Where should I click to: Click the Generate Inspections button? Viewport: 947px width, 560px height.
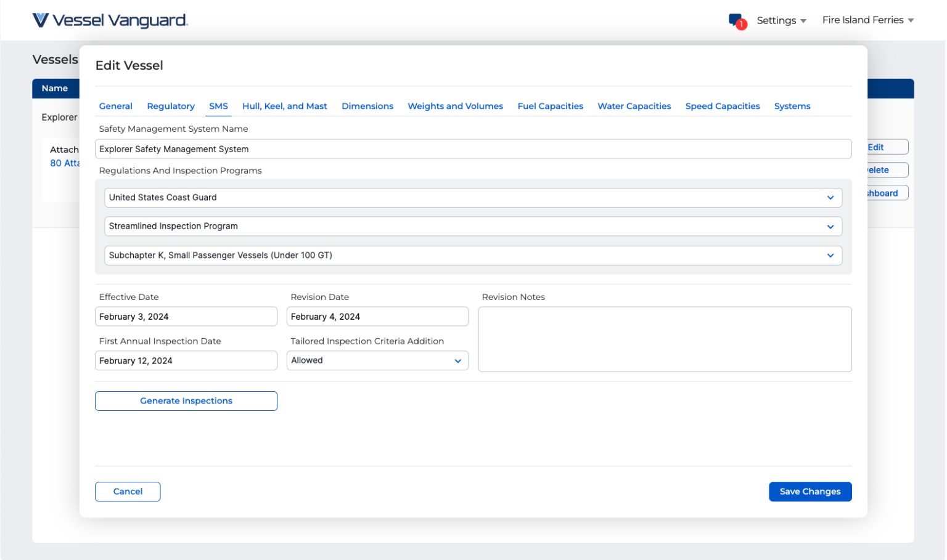tap(186, 401)
